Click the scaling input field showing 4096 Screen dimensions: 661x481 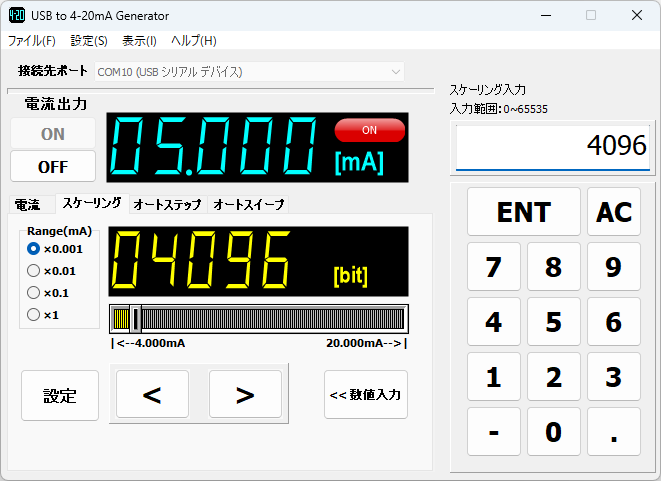(552, 146)
